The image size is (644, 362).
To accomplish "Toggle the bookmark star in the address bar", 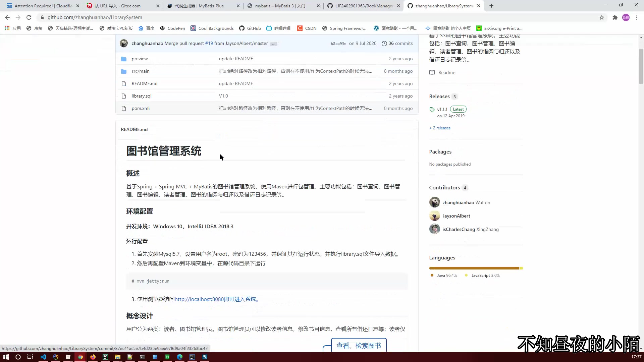I will click(601, 17).
